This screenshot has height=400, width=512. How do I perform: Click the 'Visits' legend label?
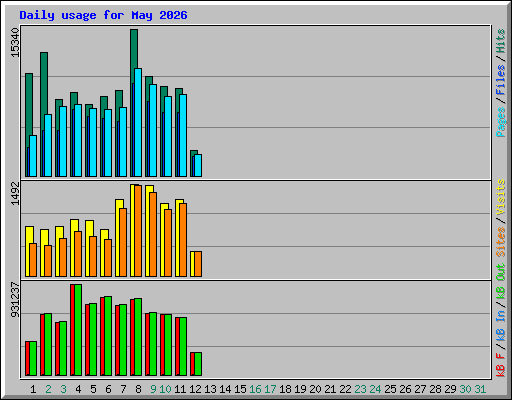click(501, 197)
